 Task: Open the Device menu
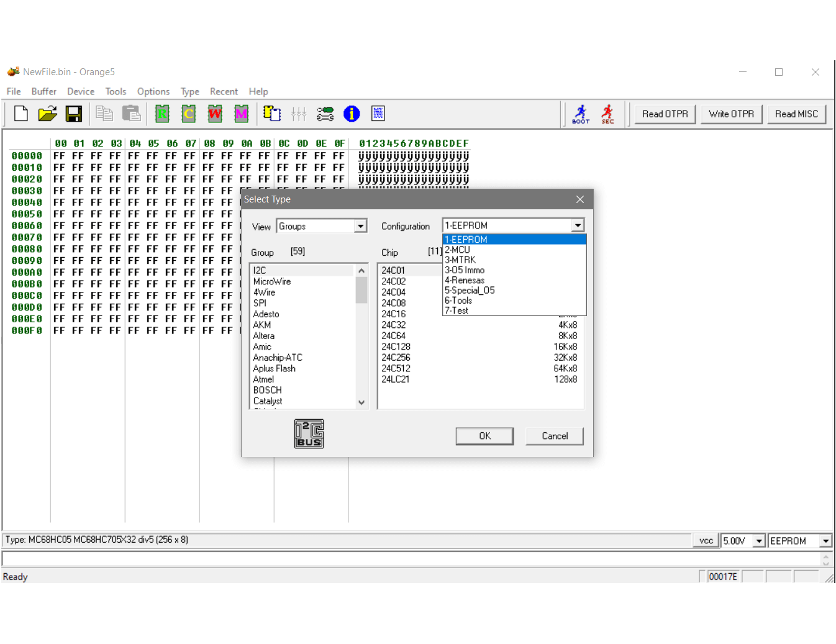(80, 91)
